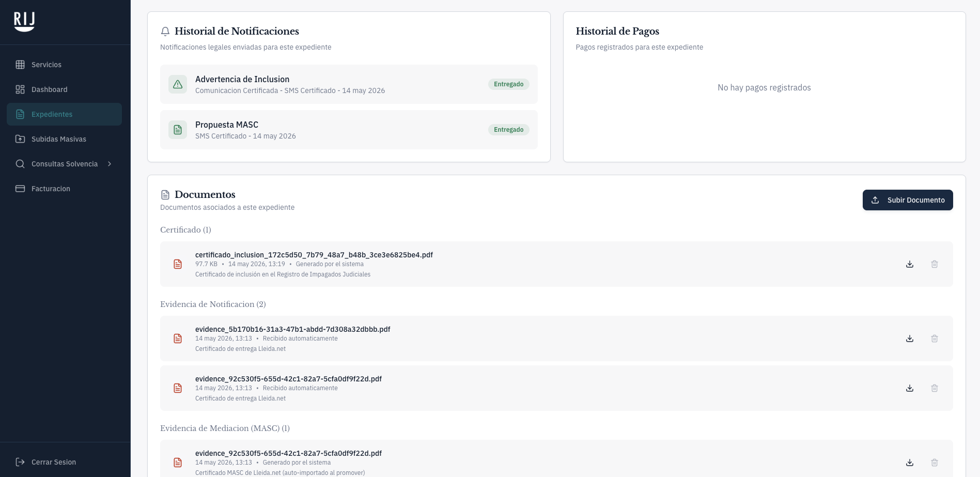Viewport: 980px width, 477px height.
Task: Delete the MASC mediation evidence PDF
Action: (x=935, y=463)
